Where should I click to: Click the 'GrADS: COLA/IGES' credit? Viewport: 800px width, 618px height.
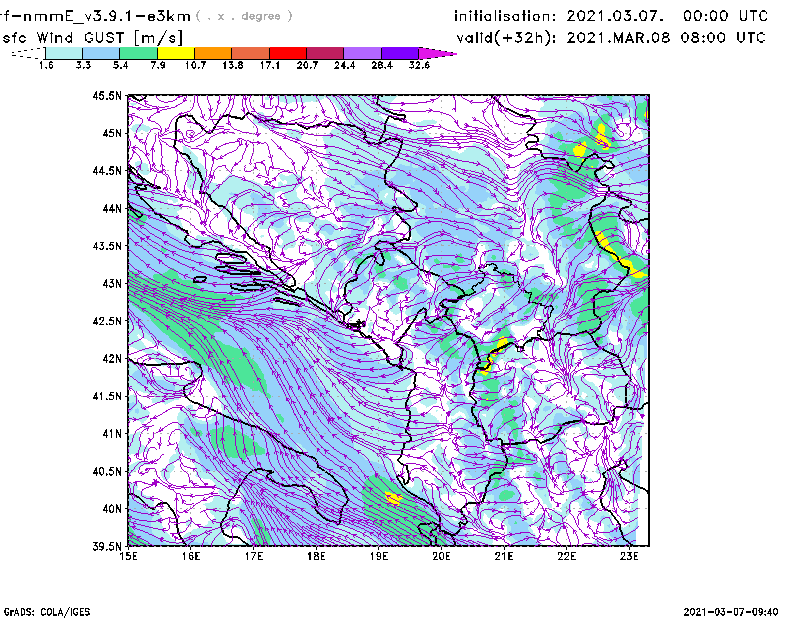click(47, 612)
